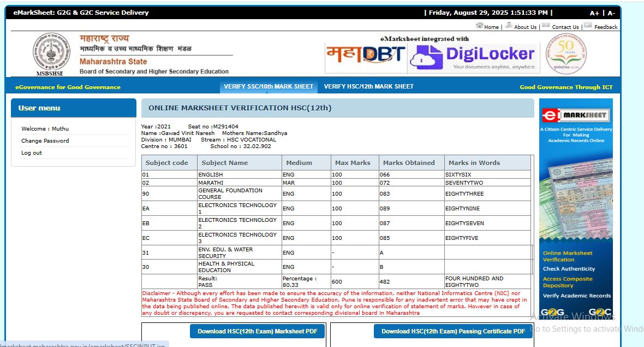Click the Subject Name column header

(x=224, y=163)
